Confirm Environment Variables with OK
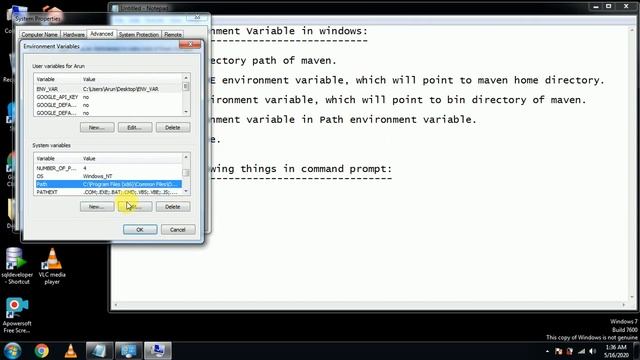 pyautogui.click(x=140, y=229)
